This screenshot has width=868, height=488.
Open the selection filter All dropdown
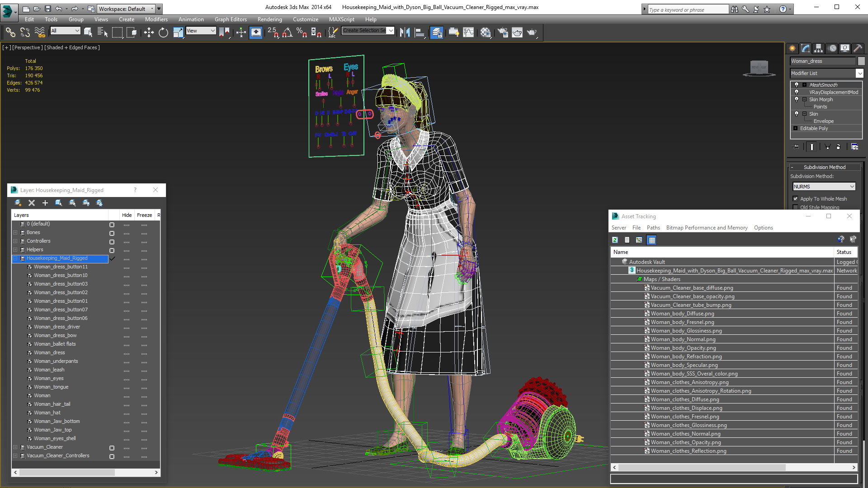(65, 31)
